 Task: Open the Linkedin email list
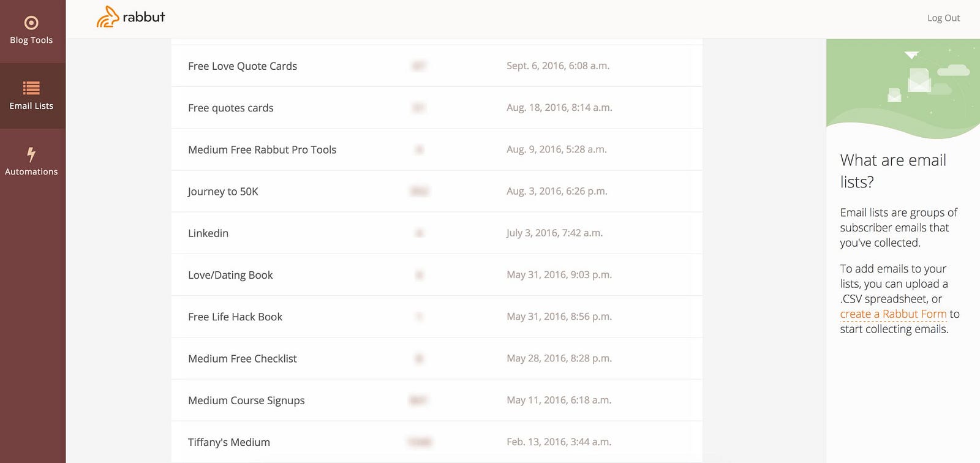click(x=208, y=233)
